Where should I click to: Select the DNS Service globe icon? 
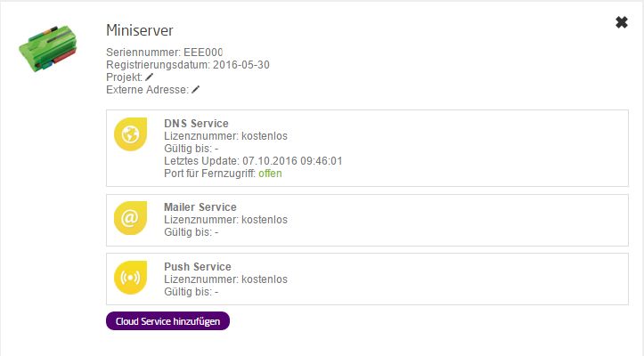click(131, 136)
